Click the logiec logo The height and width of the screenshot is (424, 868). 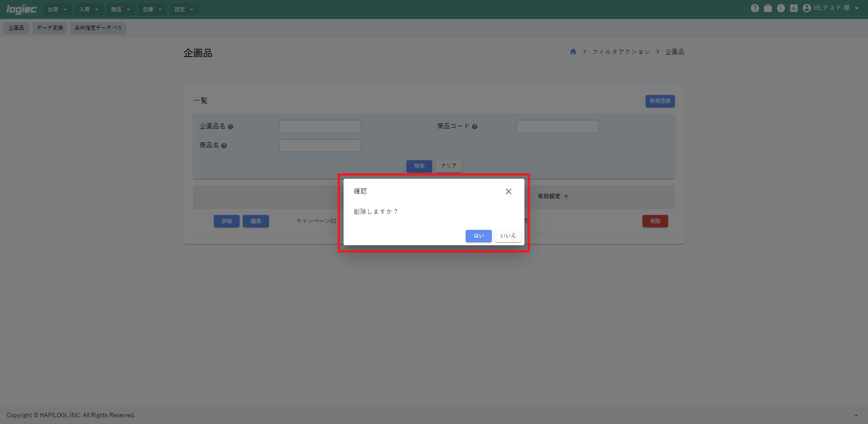click(x=21, y=10)
